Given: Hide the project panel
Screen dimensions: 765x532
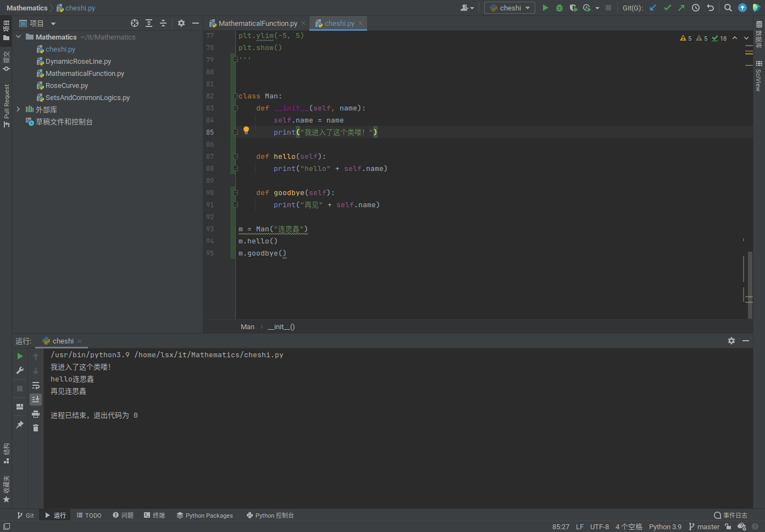Looking at the screenshot, I should [x=195, y=23].
